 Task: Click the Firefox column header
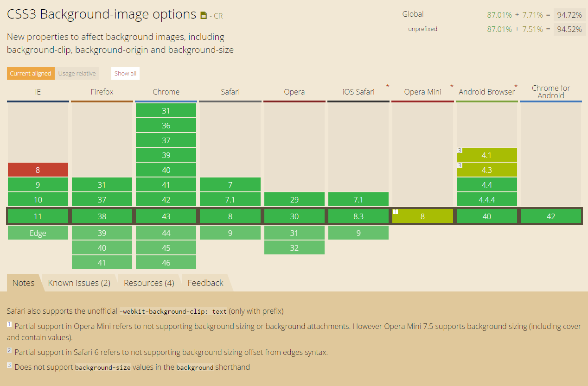pos(102,92)
